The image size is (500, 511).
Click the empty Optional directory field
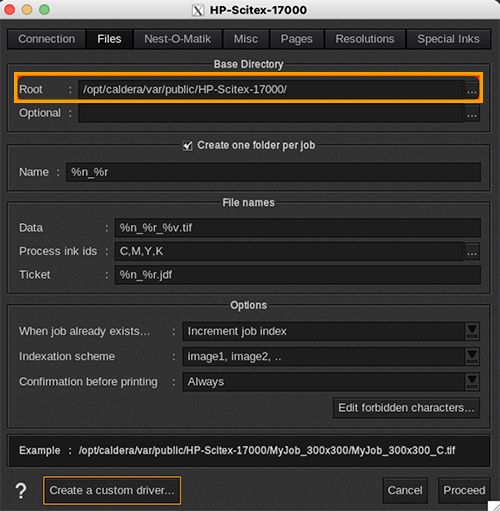270,113
